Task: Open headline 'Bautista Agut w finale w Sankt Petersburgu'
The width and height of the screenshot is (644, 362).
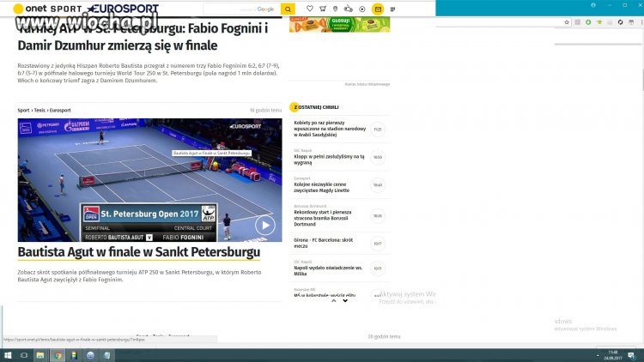Action: pos(139,252)
